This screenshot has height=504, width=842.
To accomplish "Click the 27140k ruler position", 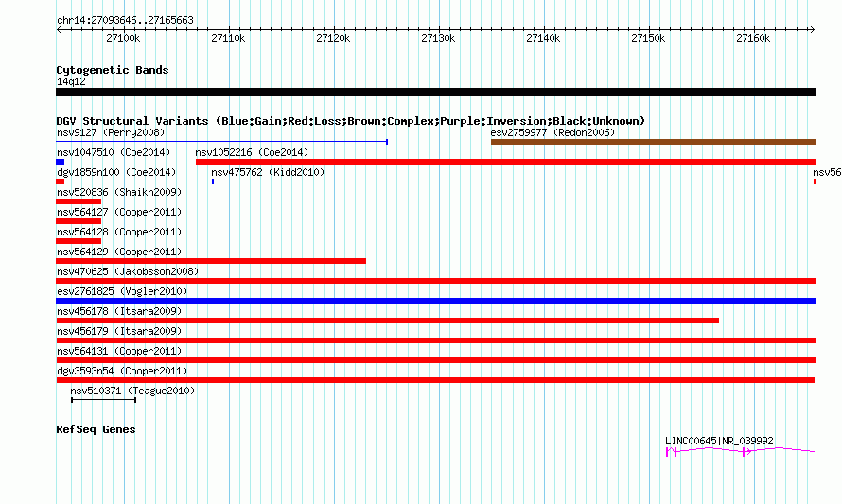I will point(543,38).
